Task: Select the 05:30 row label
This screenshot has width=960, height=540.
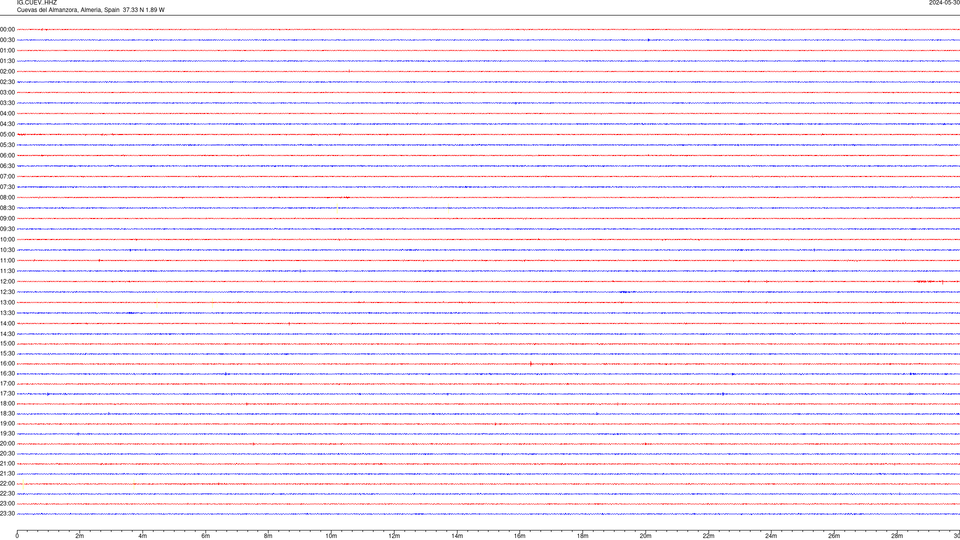Action: (7, 145)
